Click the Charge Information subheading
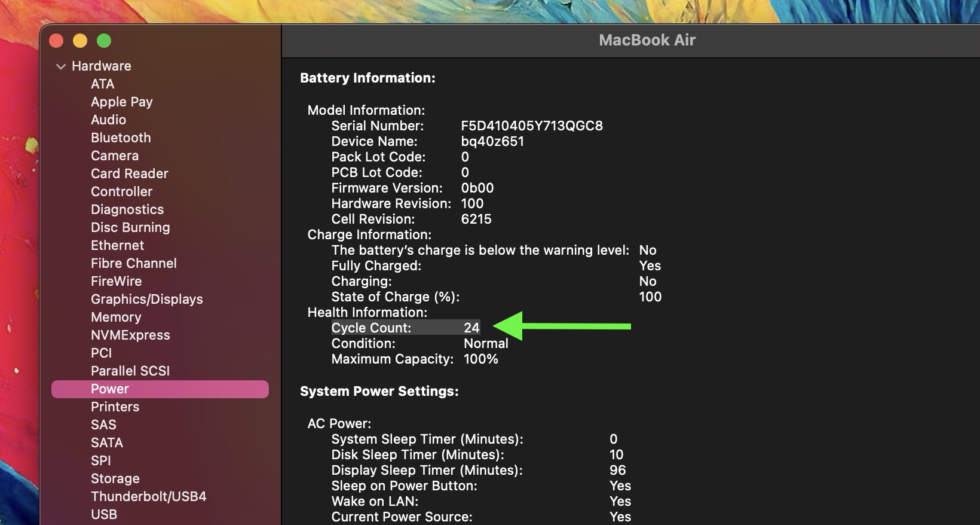980x525 pixels. (369, 234)
